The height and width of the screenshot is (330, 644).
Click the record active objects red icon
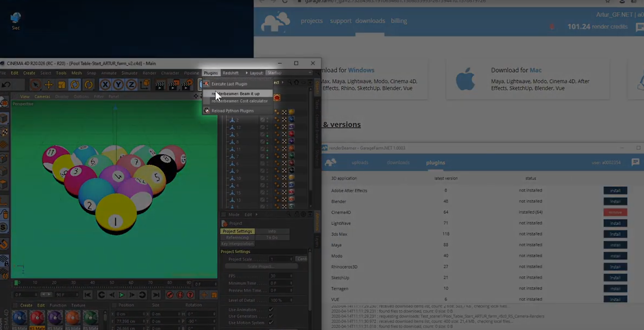click(170, 295)
